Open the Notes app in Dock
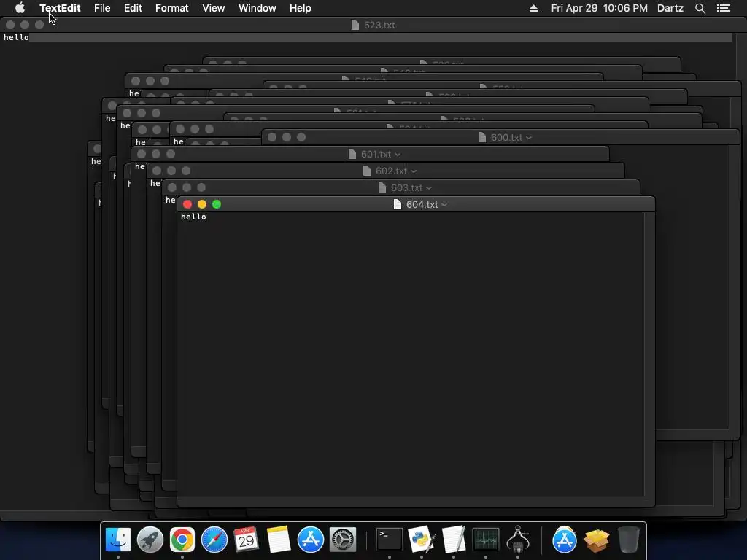This screenshot has height=560, width=747. pyautogui.click(x=278, y=540)
